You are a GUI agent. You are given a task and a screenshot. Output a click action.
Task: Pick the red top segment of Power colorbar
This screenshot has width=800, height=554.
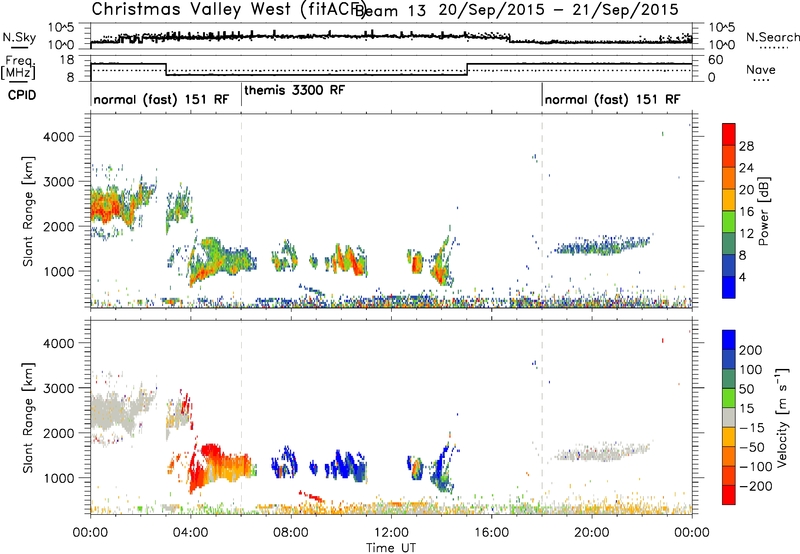[x=729, y=134]
